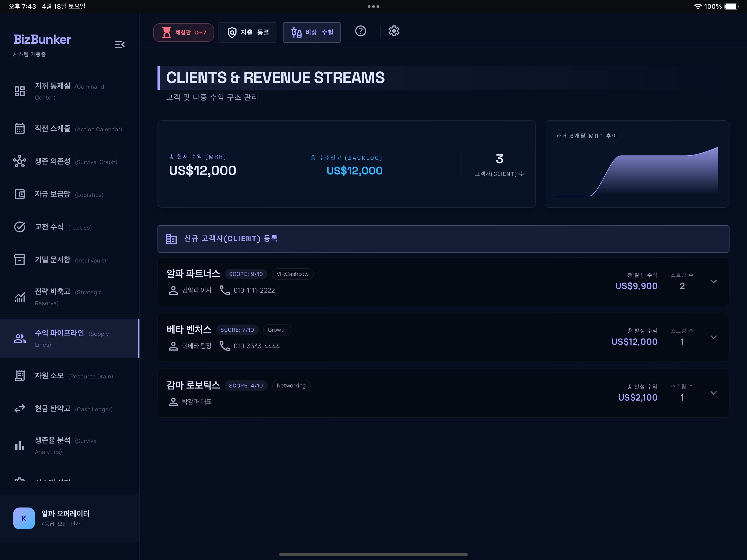Click the Resource Drain receipt icon
The height and width of the screenshot is (560, 747).
[20, 376]
